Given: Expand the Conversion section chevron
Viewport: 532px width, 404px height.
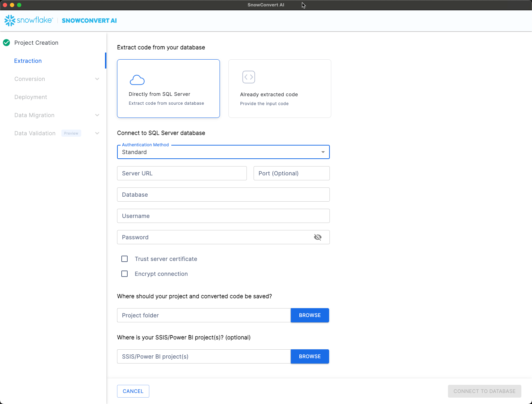Looking at the screenshot, I should pos(97,79).
